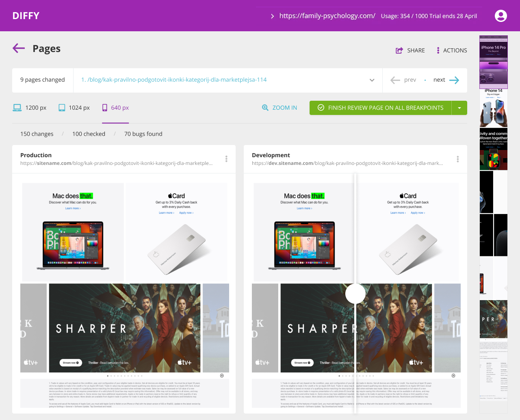Screen dimensions: 520x420
Task: Open the family-psychology.com project link
Action: coord(327,16)
